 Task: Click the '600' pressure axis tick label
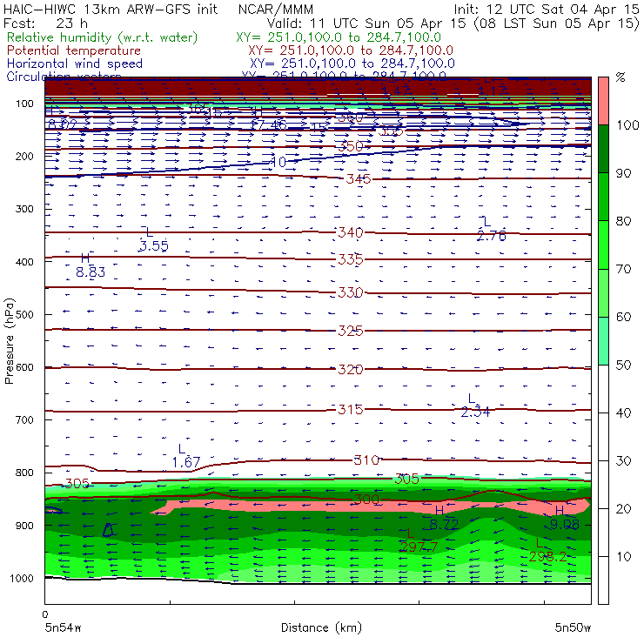pos(24,367)
